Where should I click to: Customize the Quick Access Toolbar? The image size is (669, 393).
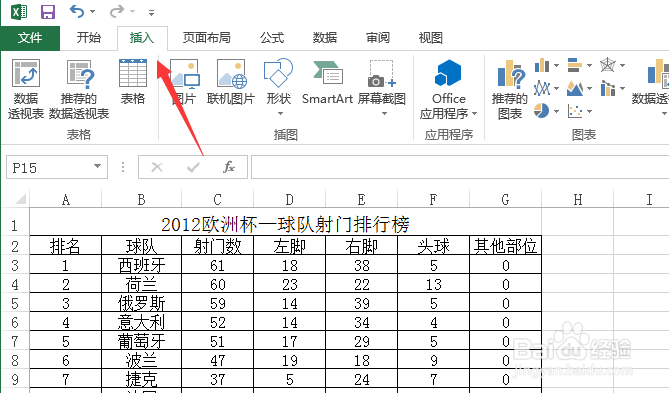[x=151, y=13]
